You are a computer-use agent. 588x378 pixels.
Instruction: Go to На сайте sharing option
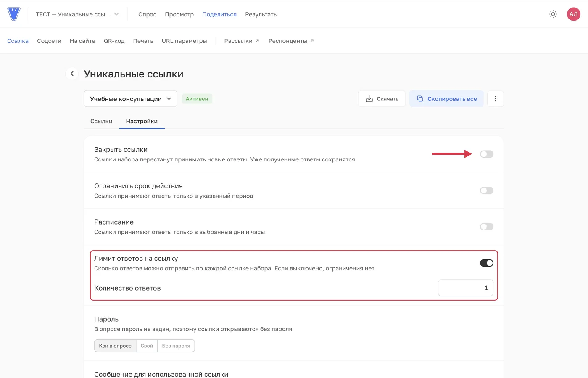82,41
